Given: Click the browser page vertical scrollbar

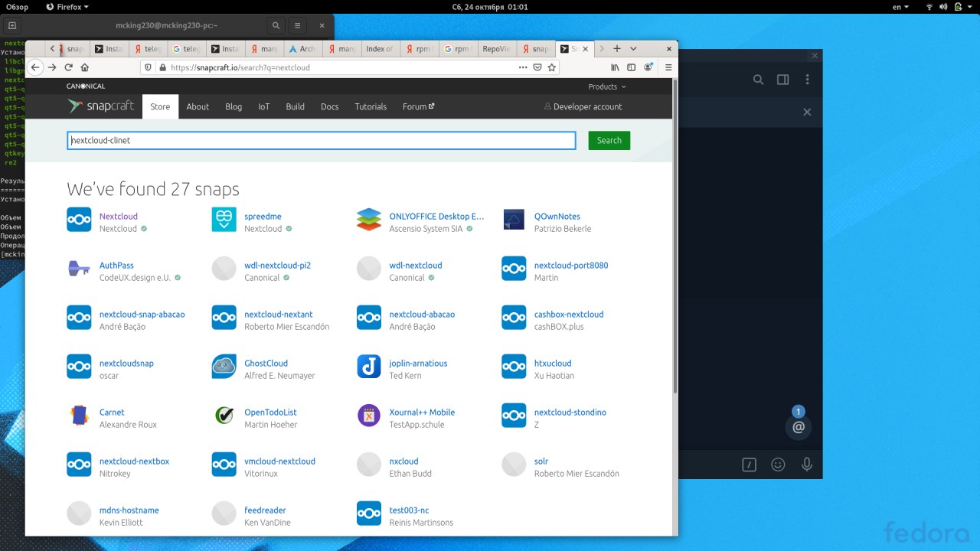Looking at the screenshot, I should point(674,230).
